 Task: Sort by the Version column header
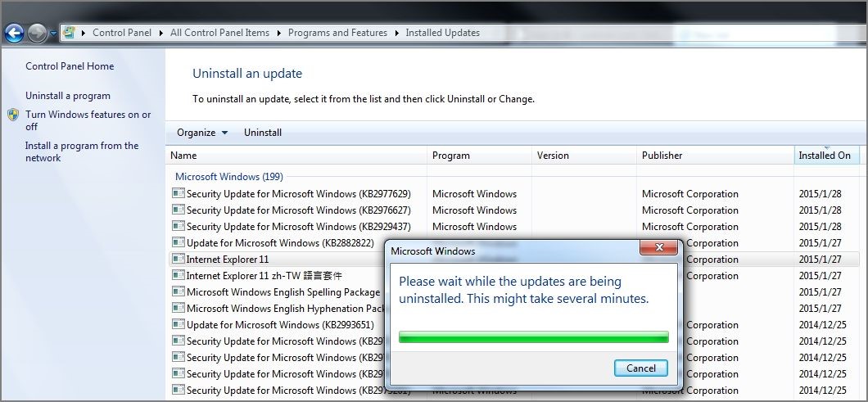click(x=584, y=156)
